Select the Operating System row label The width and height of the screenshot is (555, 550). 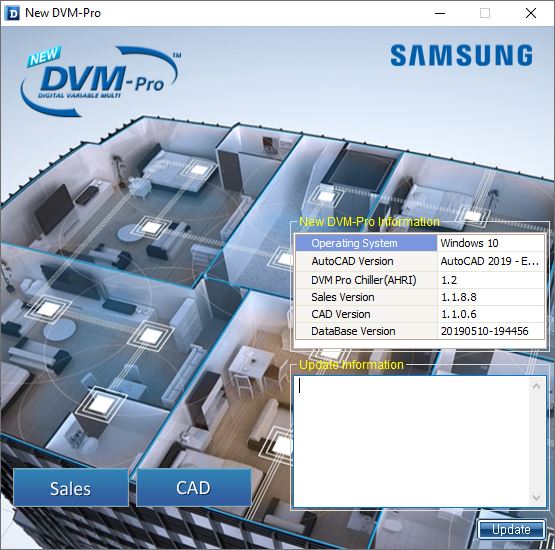pos(366,243)
